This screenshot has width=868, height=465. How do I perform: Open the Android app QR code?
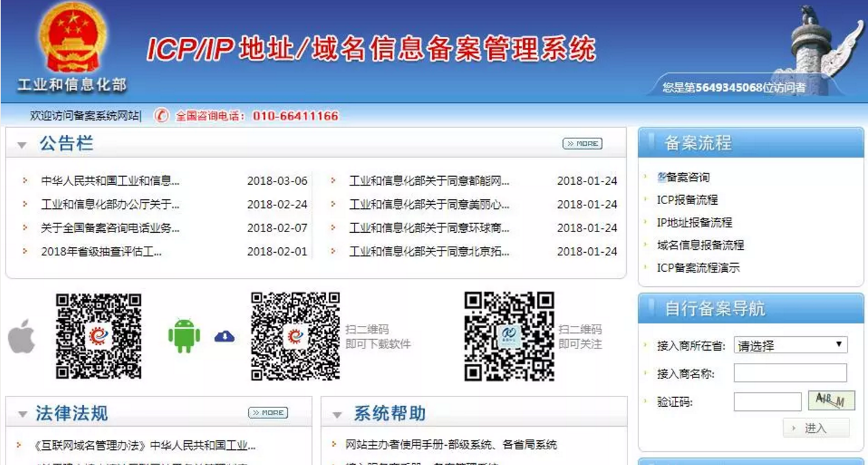[295, 336]
